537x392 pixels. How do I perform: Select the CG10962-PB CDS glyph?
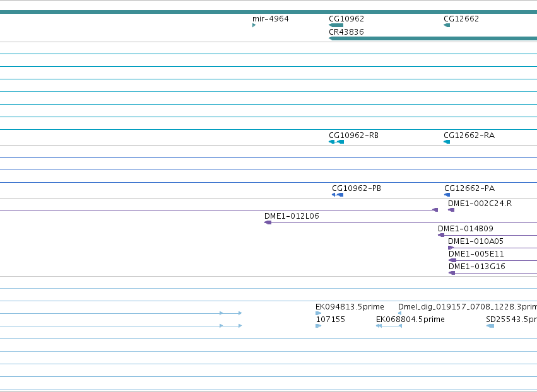(338, 195)
